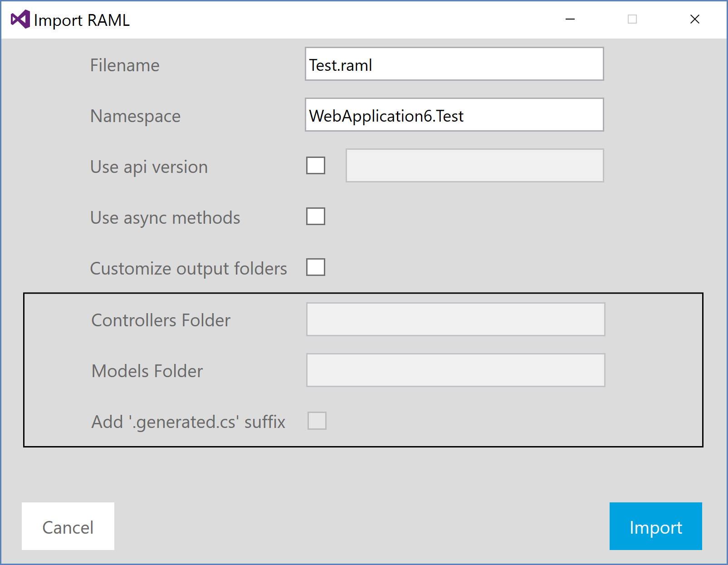This screenshot has width=728, height=565.
Task: Click the Use api version label
Action: coord(149,167)
